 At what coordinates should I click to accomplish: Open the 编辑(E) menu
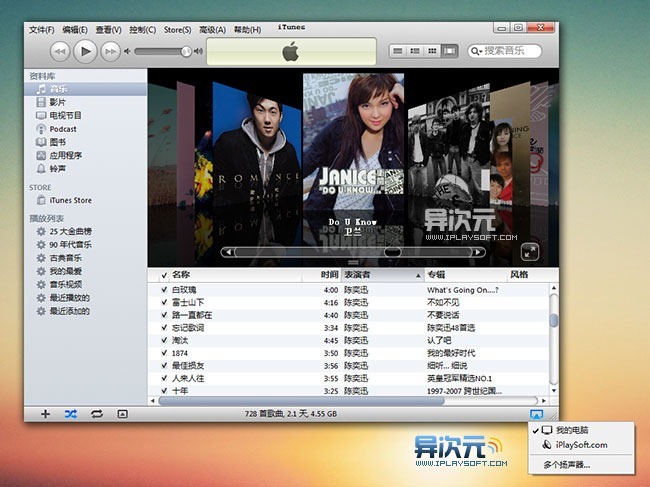pos(75,30)
